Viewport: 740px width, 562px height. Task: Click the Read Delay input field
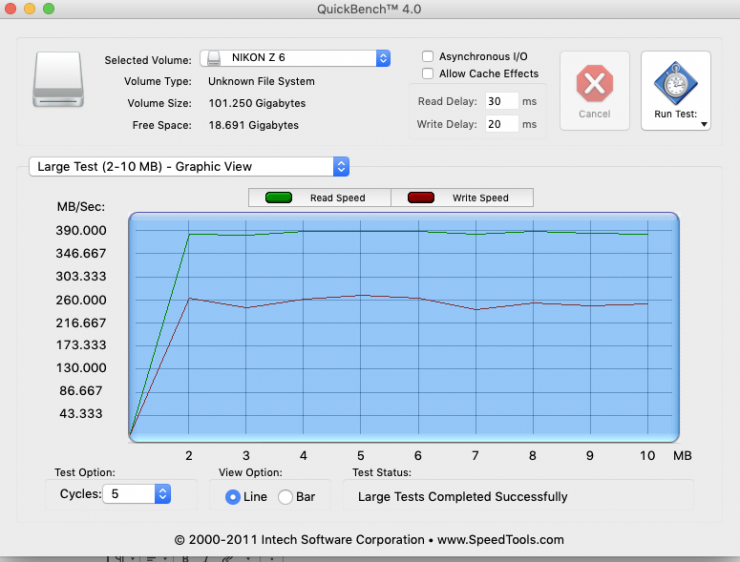tap(501, 101)
